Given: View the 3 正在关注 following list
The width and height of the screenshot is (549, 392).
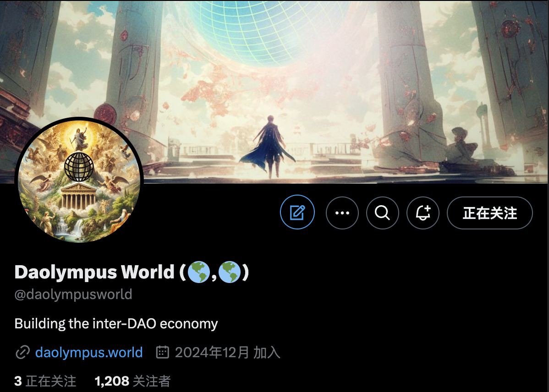Looking at the screenshot, I should pos(45,381).
